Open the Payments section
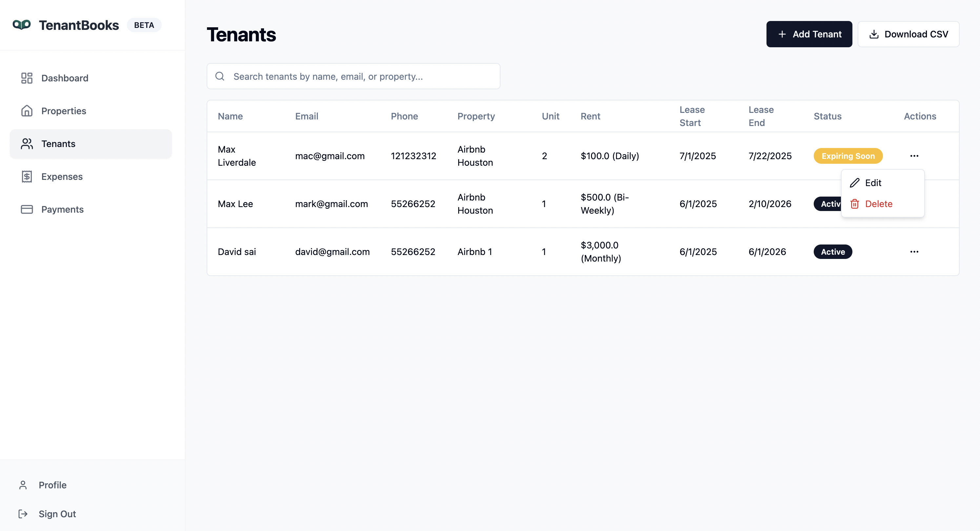This screenshot has height=531, width=980. (91, 209)
